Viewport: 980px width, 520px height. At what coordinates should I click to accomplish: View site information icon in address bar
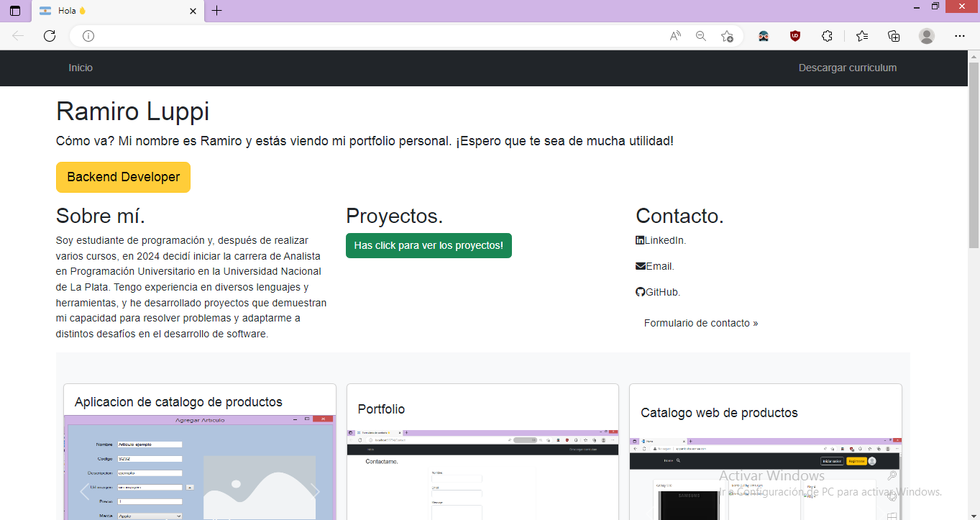coord(88,36)
